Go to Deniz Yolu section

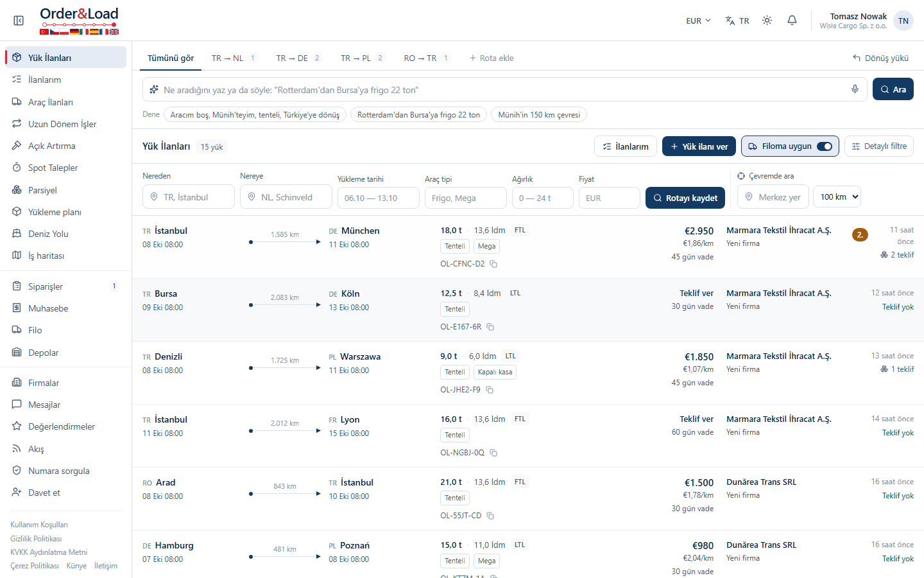coord(65,234)
